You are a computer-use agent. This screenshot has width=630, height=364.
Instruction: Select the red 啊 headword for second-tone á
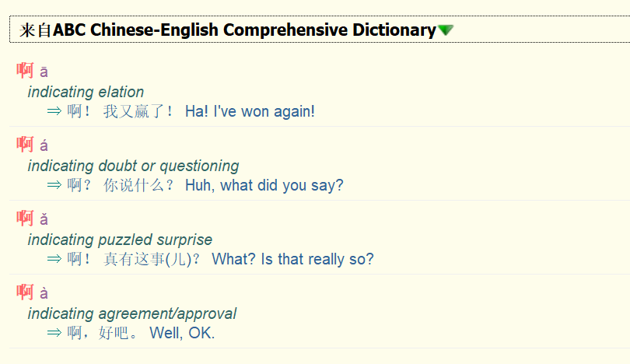pyautogui.click(x=25, y=145)
